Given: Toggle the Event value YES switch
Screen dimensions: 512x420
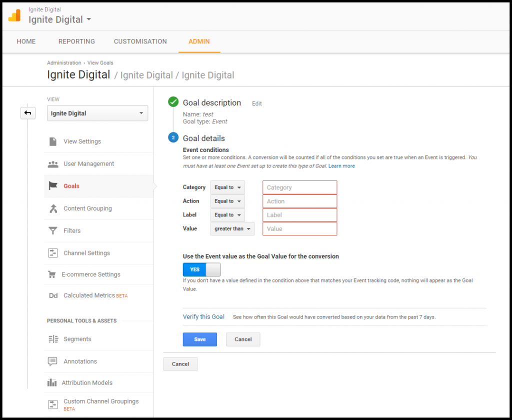Looking at the screenshot, I should tap(201, 269).
